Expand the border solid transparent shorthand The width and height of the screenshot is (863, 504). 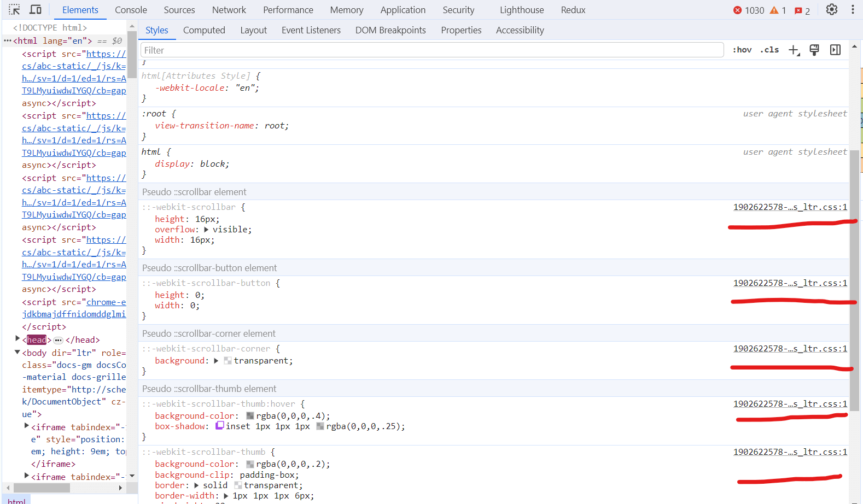click(x=196, y=485)
